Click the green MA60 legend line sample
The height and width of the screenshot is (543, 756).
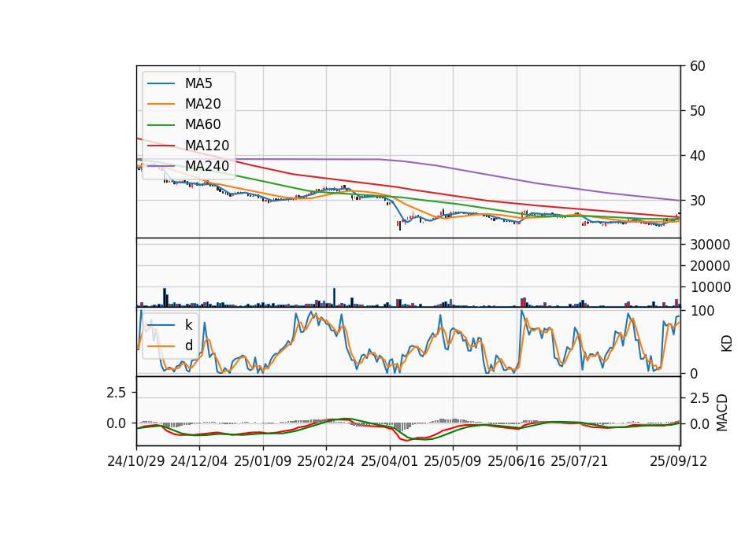(x=161, y=125)
